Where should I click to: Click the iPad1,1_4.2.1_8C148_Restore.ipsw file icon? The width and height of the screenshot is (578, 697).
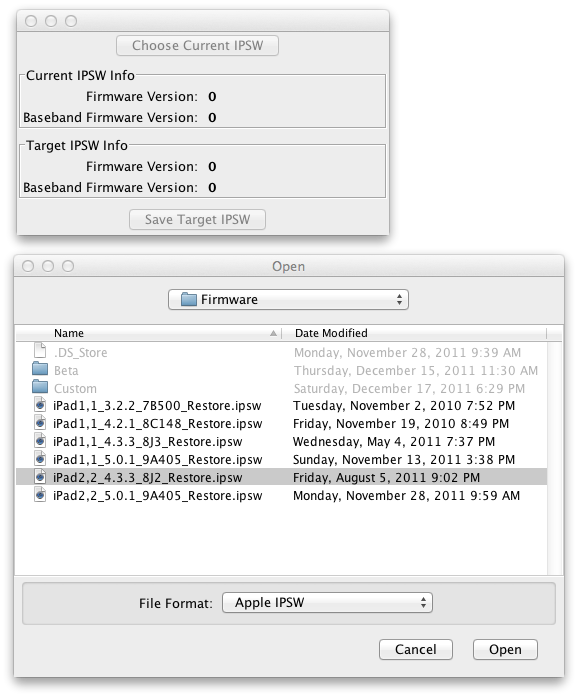[40, 423]
